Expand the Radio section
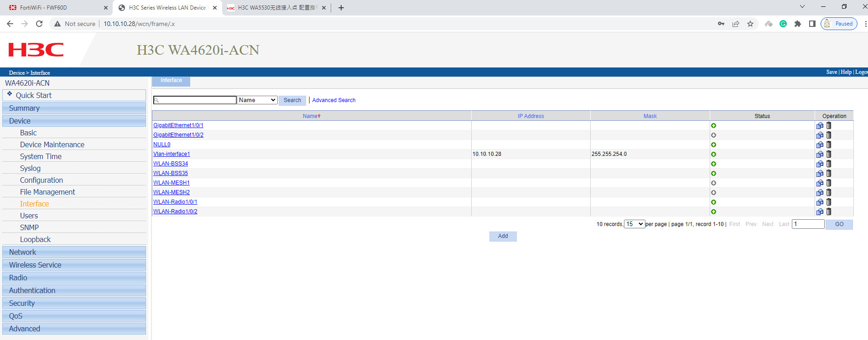This screenshot has height=340, width=868. coord(74,278)
